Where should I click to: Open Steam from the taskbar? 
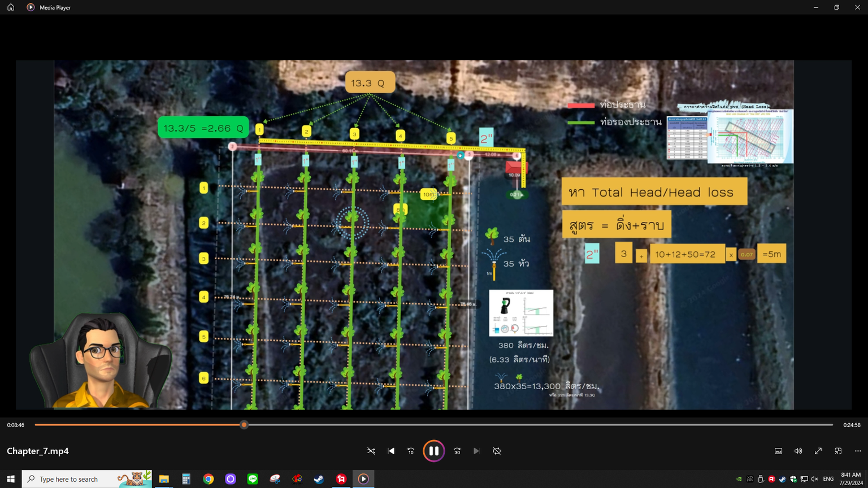(x=319, y=479)
